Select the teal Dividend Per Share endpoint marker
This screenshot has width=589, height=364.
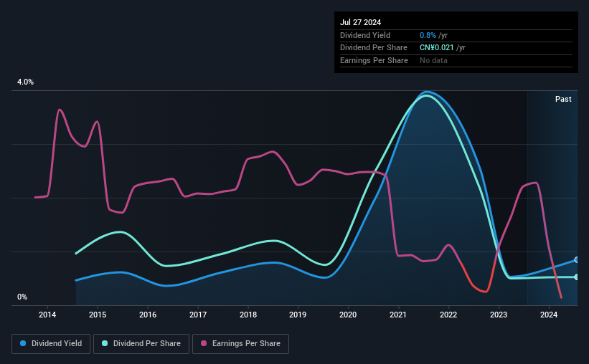[577, 277]
